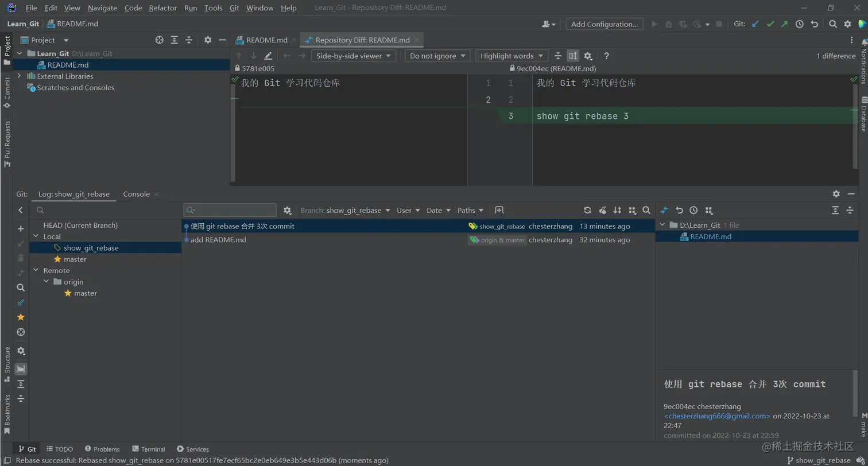868x466 pixels.
Task: Toggle the Structure tool window stripe button
Action: click(7, 364)
